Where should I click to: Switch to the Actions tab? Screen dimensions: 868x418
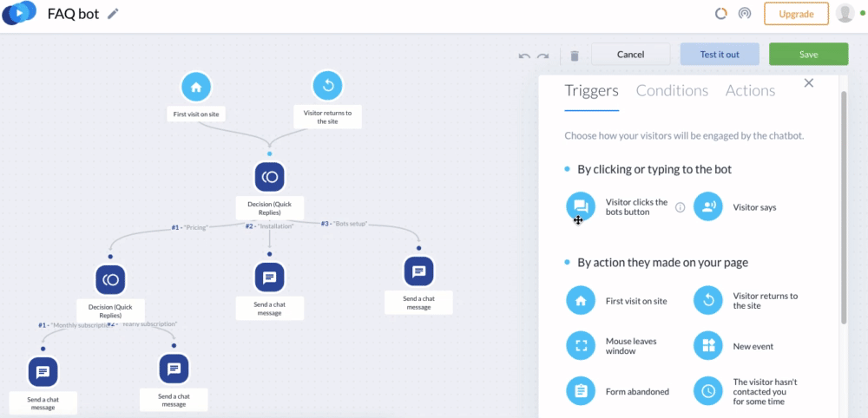(750, 91)
